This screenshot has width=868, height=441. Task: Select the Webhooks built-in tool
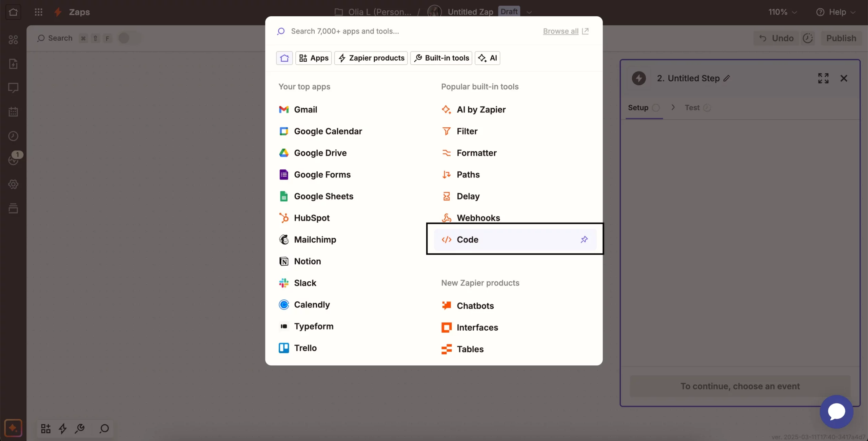click(x=515, y=218)
